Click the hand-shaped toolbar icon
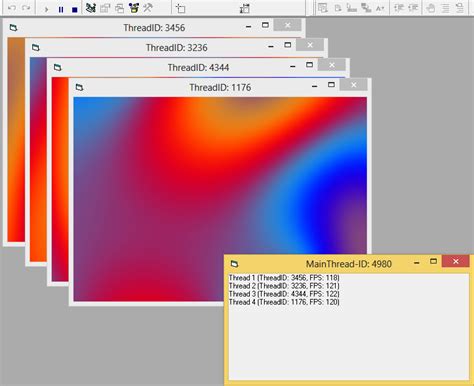Screen dimensions: 474x386 pyautogui.click(x=431, y=8)
